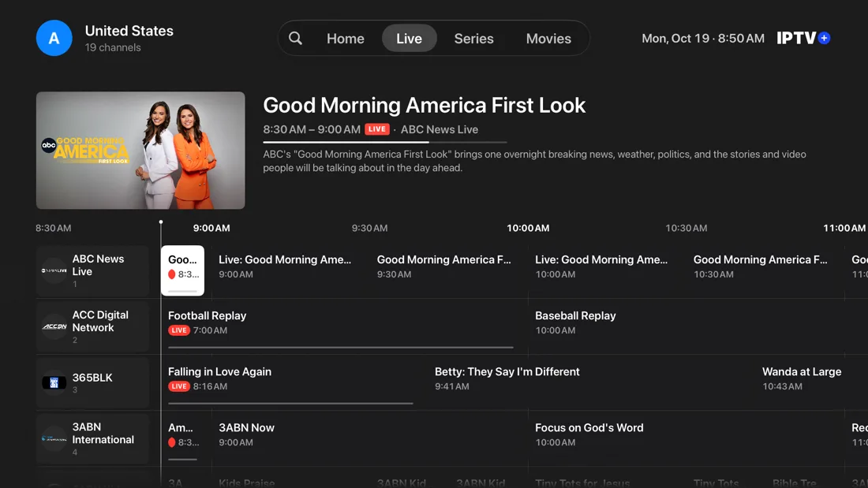Screen dimensions: 868x488
Task: Go to the Home tab
Action: [x=346, y=38]
